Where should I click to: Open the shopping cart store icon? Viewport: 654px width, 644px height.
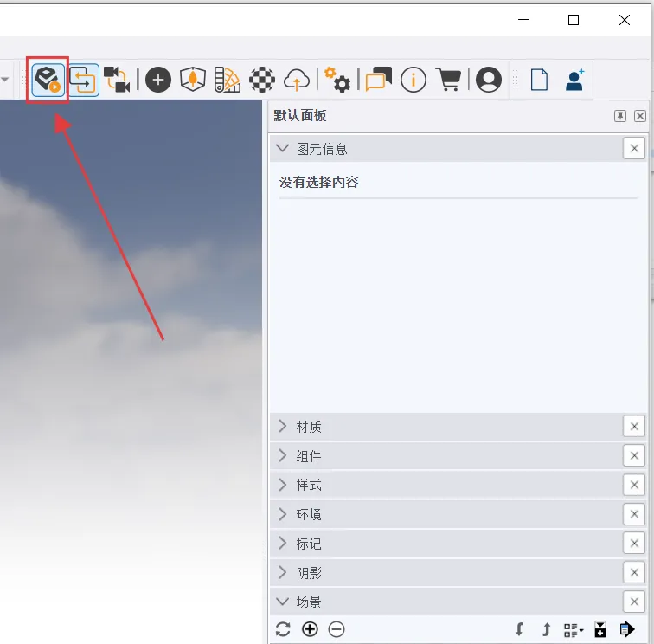[448, 80]
